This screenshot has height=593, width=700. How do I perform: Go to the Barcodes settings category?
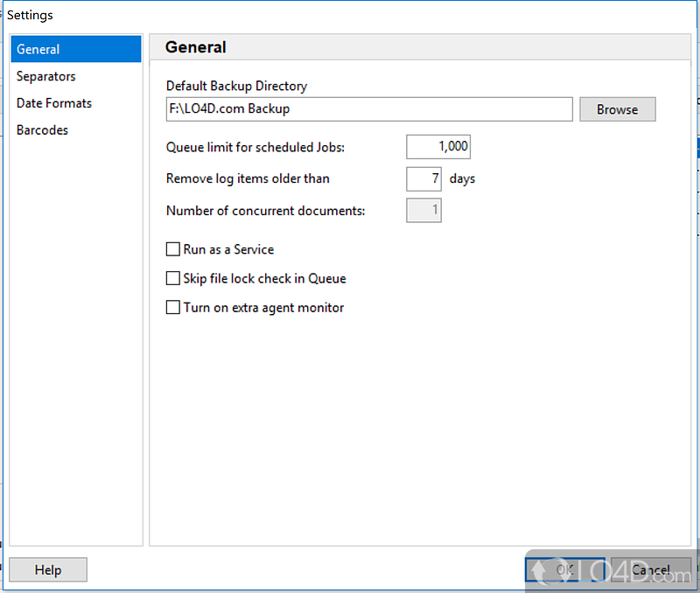pyautogui.click(x=42, y=130)
